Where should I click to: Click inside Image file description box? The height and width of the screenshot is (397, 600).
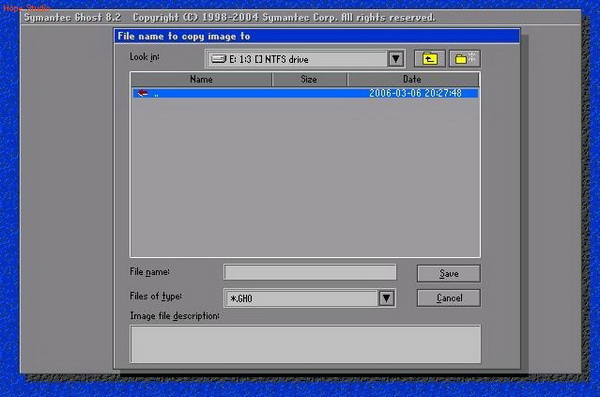tap(305, 344)
